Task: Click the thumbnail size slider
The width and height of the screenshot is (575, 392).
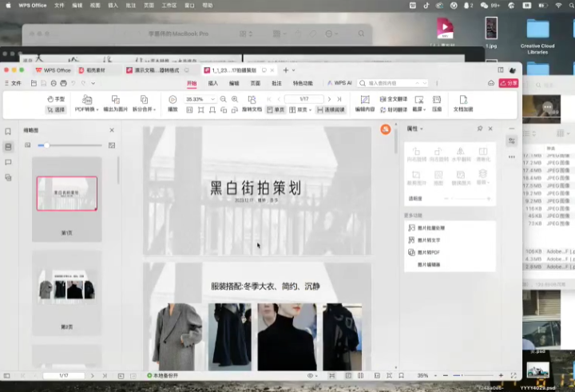Action: [72, 145]
